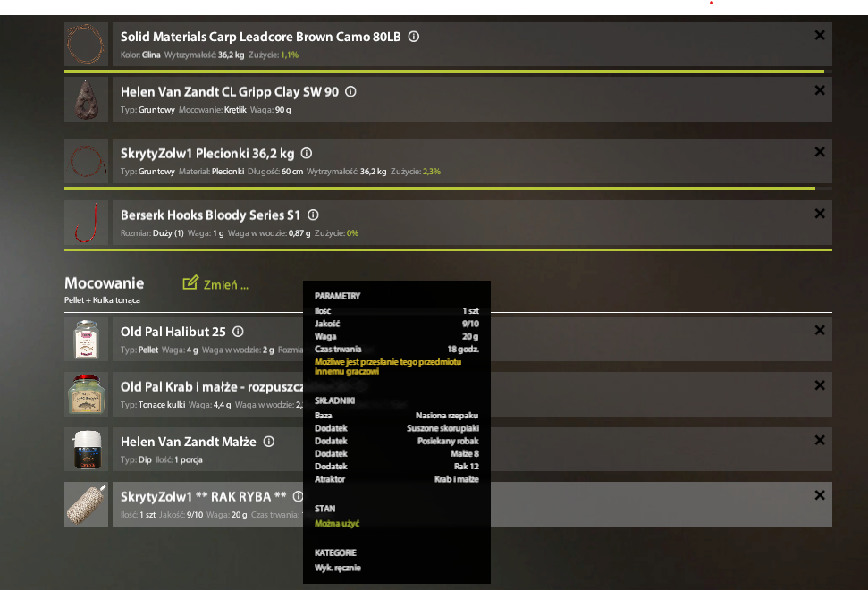Click the Berserk hook durability bar
This screenshot has height=590, width=868.
click(448, 249)
